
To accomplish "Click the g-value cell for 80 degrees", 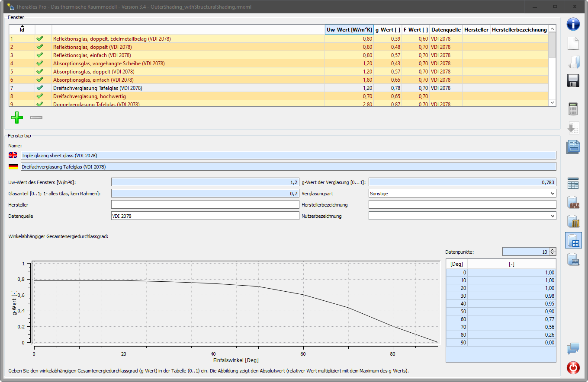I will (x=512, y=335).
